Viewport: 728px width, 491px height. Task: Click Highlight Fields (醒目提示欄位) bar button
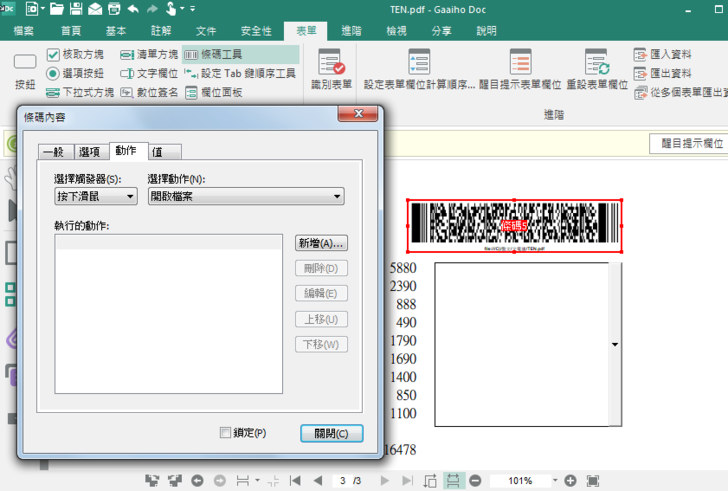click(690, 143)
